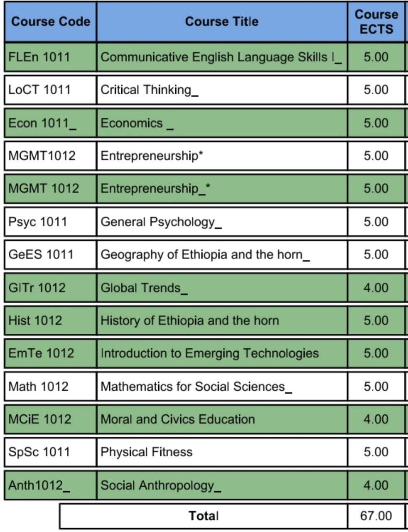The image size is (408, 532).
Task: Click the Social Anthropology title cell
Action: pyautogui.click(x=222, y=485)
